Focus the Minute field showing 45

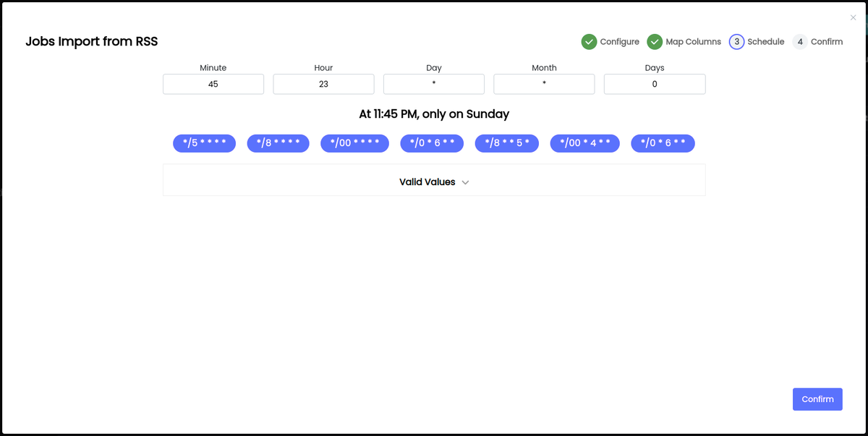[x=213, y=84]
